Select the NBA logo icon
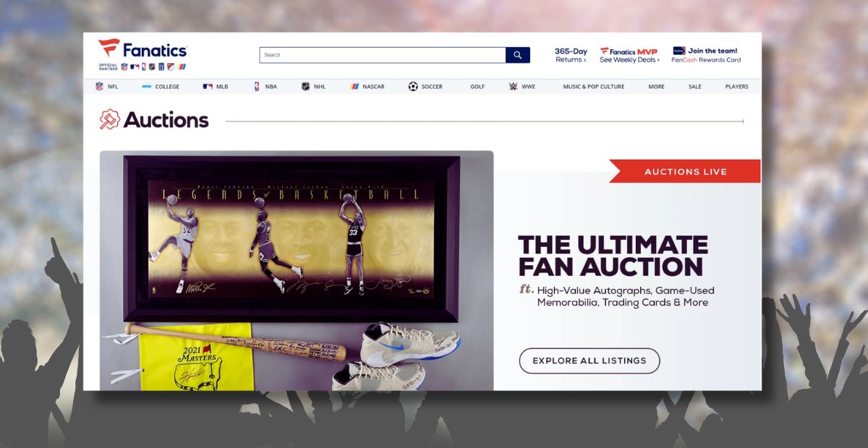This screenshot has width=868, height=448. click(257, 87)
